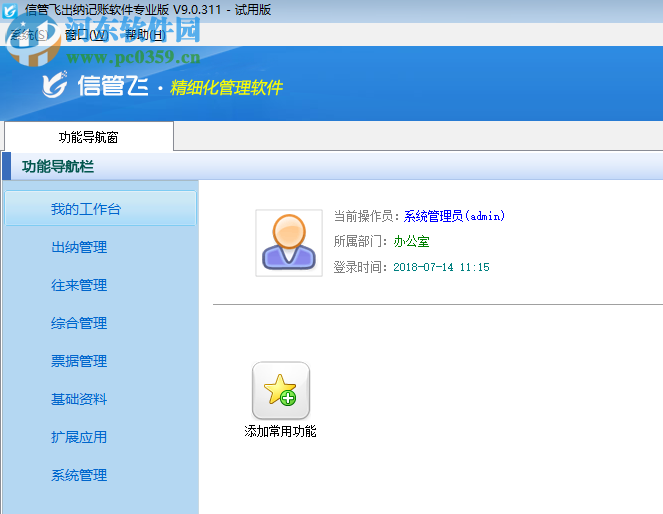663x514 pixels.
Task: Open the 帮助(H) menu
Action: point(145,35)
